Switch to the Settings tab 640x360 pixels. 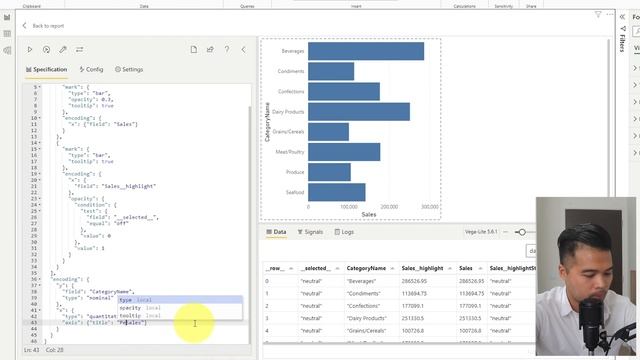coord(129,69)
